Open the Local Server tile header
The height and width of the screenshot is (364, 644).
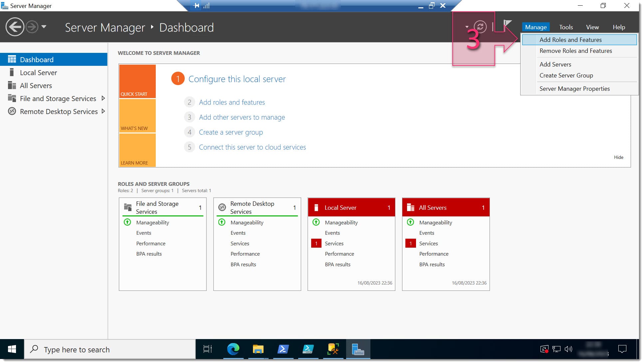point(351,207)
